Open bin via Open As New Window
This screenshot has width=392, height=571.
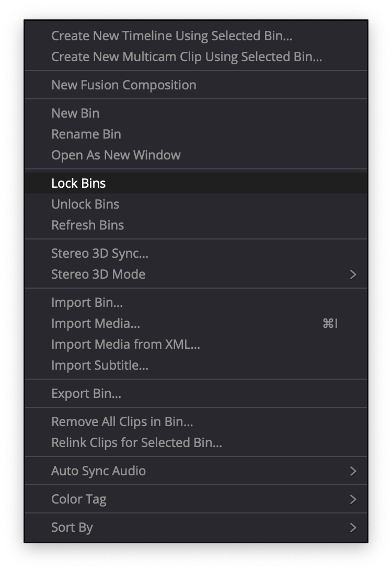pos(196,155)
